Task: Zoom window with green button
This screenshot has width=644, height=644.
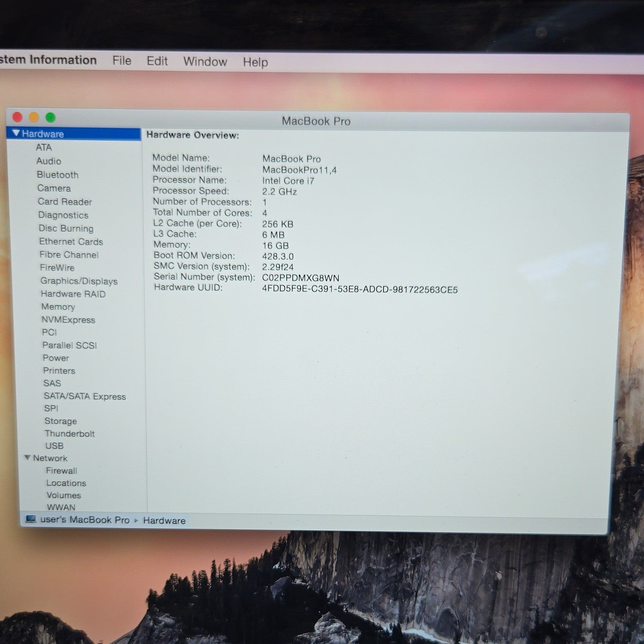Action: tap(50, 117)
